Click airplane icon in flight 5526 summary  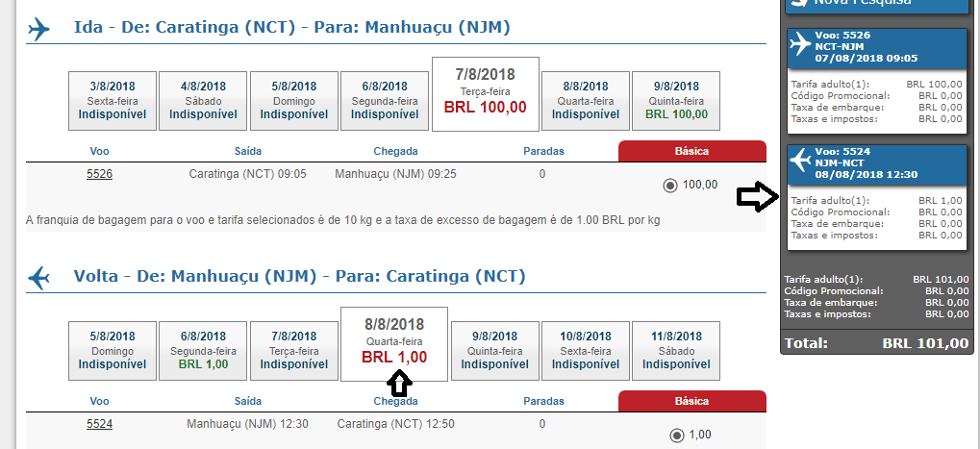[x=800, y=45]
